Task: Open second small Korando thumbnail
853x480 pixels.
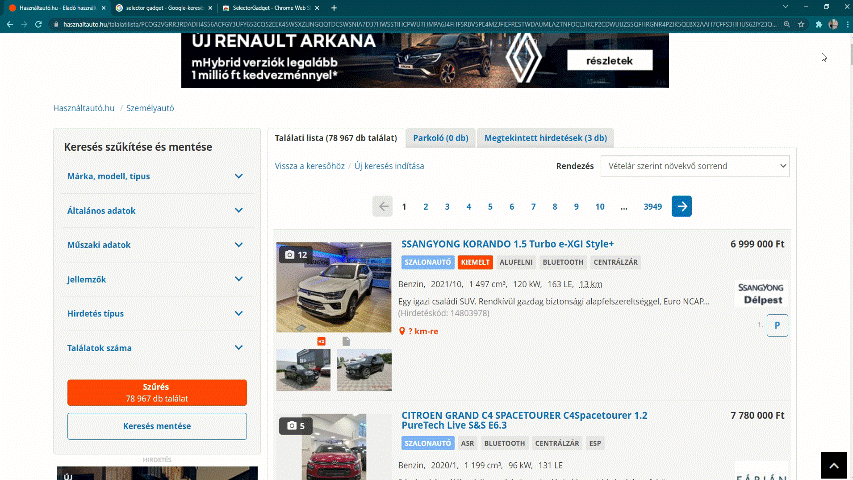Action: click(364, 370)
